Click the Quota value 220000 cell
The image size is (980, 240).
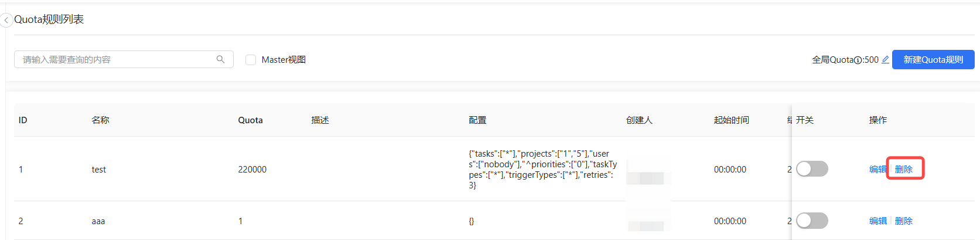252,170
